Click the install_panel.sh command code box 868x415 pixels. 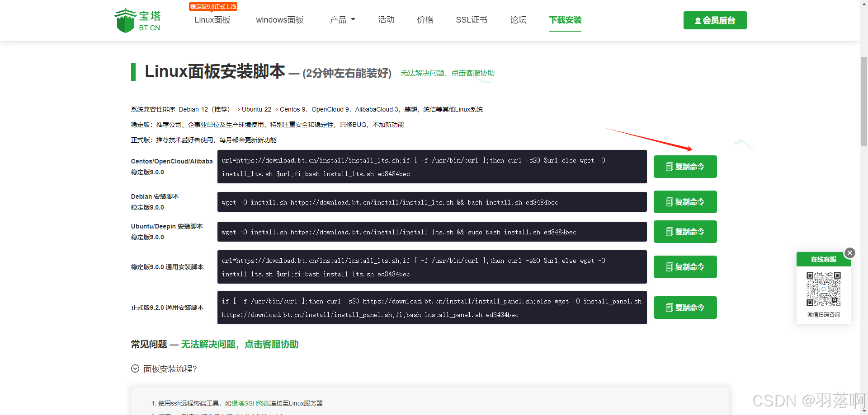click(x=432, y=308)
